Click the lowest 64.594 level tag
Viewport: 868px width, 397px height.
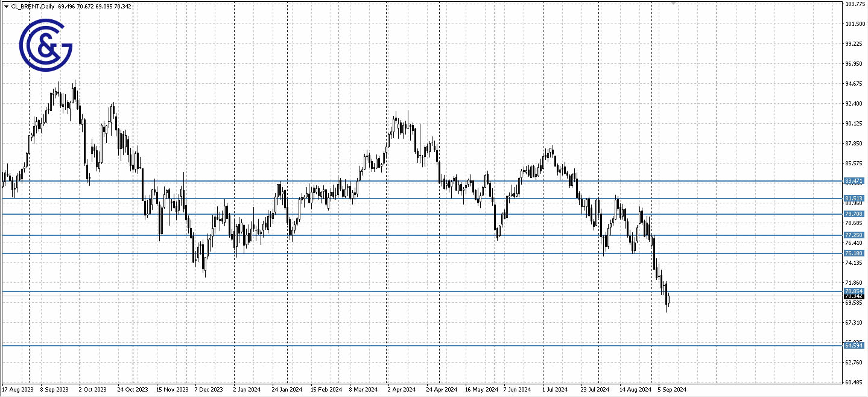point(854,346)
